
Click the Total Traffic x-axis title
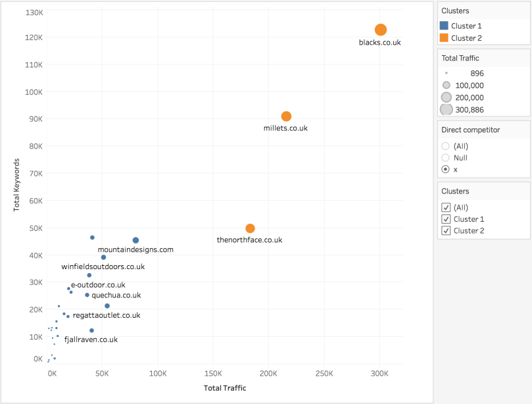pyautogui.click(x=225, y=388)
